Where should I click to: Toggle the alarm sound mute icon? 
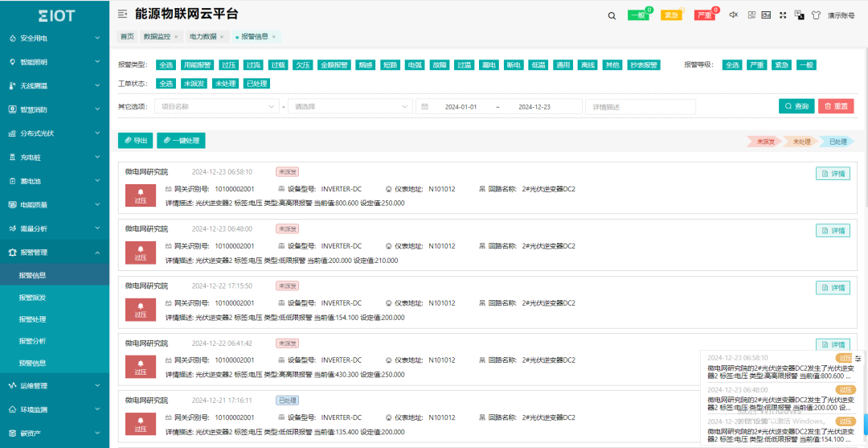click(734, 15)
